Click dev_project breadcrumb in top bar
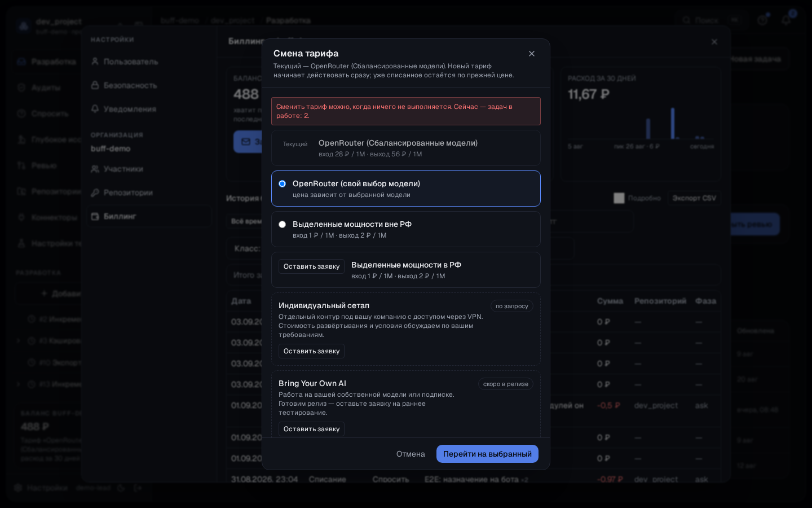Image resolution: width=812 pixels, height=508 pixels. click(x=232, y=20)
